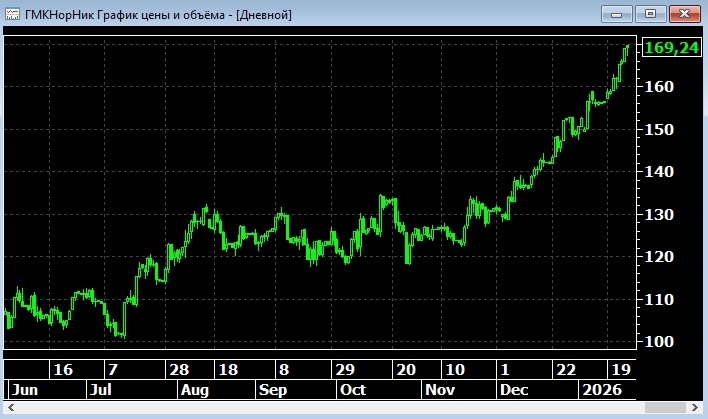This screenshot has width=708, height=419.
Task: Click the date label 19 on time axis
Action: pyautogui.click(x=621, y=370)
